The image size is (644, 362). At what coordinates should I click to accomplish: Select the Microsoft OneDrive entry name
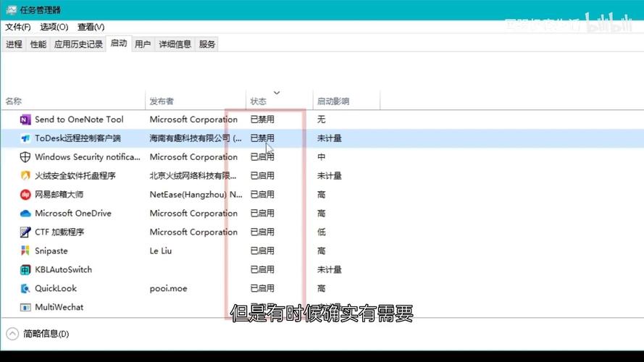pos(73,214)
